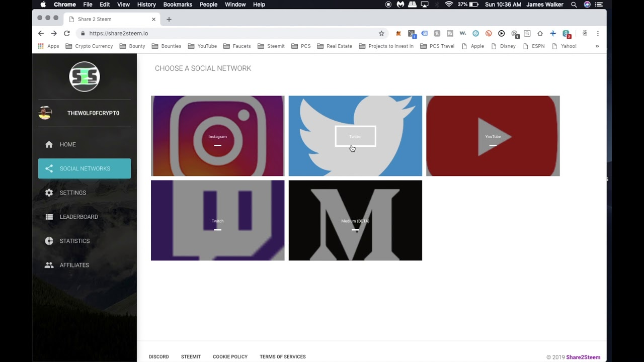Open the Faucets bookmarks folder
This screenshot has height=362, width=644.
point(237,46)
